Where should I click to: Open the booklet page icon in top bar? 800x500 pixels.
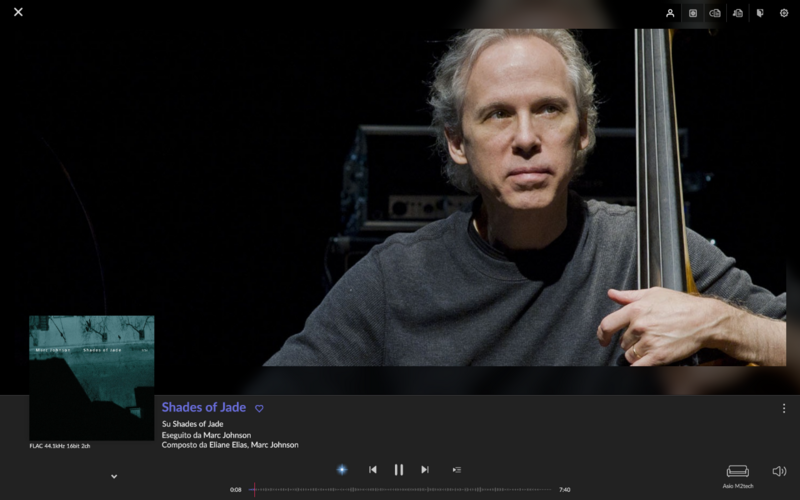[x=760, y=13]
